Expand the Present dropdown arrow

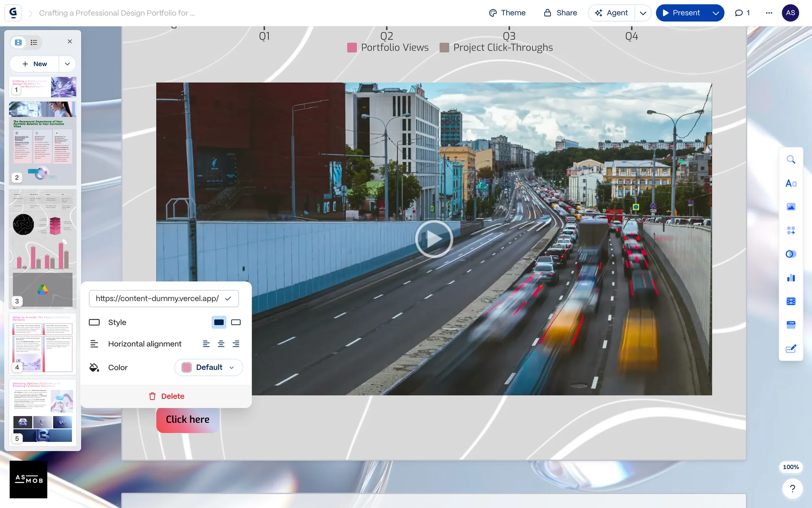716,13
